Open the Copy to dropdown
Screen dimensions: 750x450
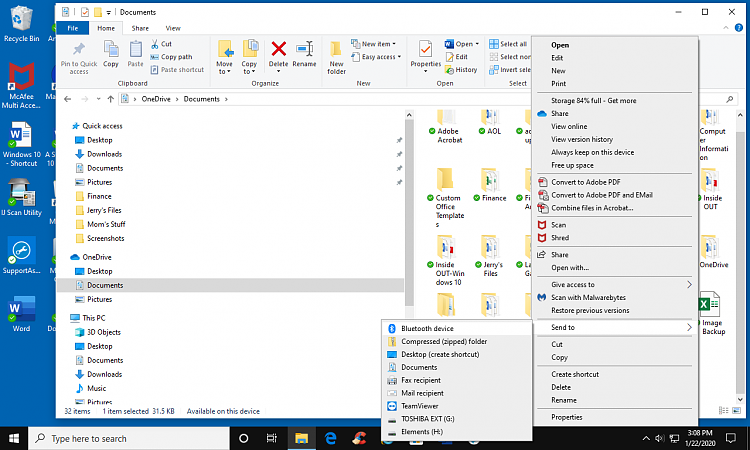pos(249,56)
